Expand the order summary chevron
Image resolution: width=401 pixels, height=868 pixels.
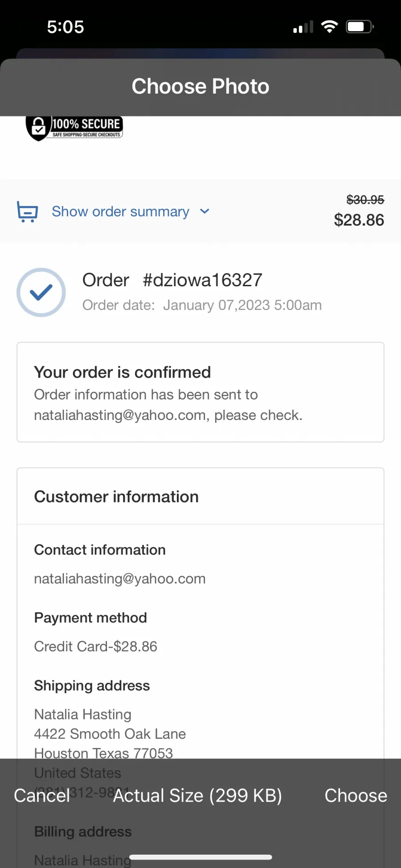coord(205,211)
